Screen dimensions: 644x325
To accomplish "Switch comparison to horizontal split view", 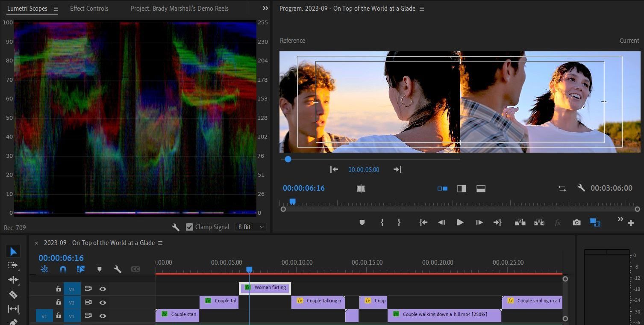I will [x=481, y=189].
